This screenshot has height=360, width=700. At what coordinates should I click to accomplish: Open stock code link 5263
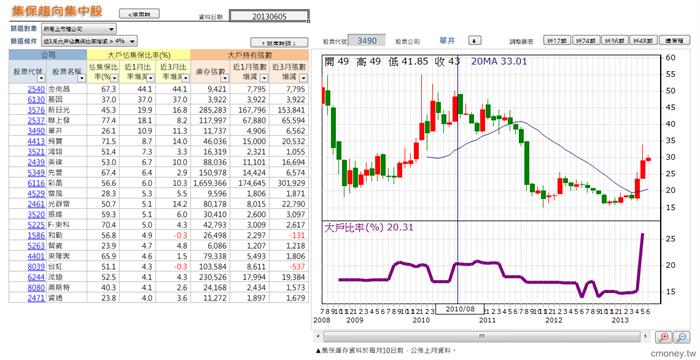[36, 246]
